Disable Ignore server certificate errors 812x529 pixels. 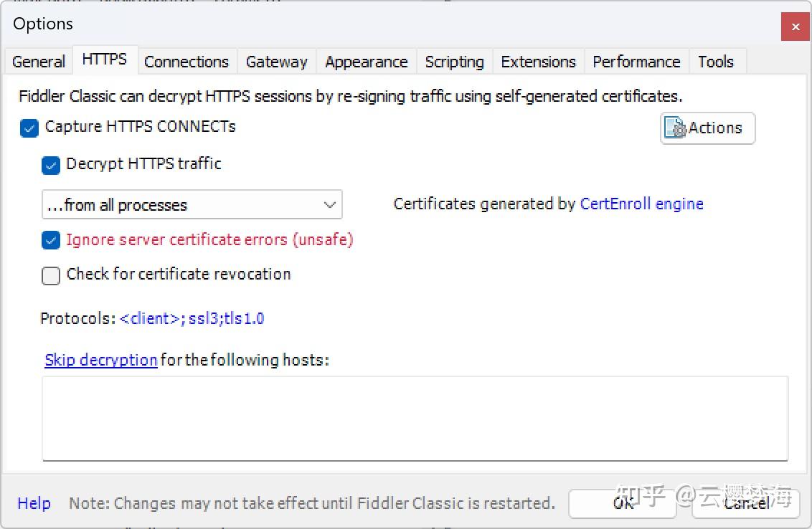[50, 240]
